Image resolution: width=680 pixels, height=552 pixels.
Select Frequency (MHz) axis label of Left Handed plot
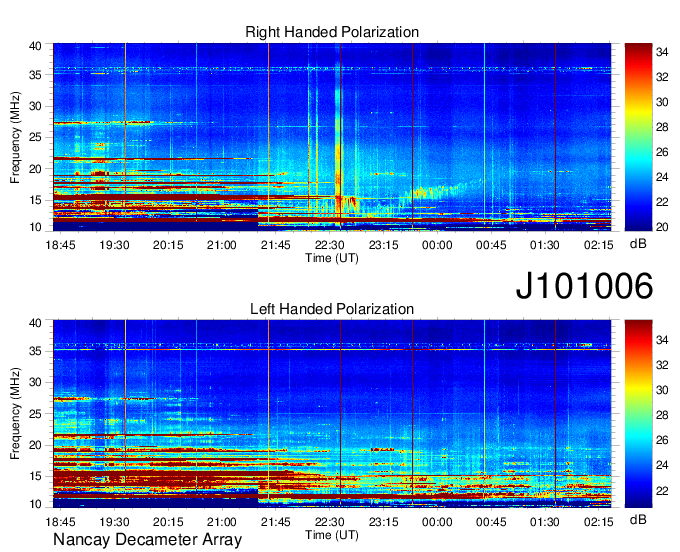pyautogui.click(x=15, y=414)
